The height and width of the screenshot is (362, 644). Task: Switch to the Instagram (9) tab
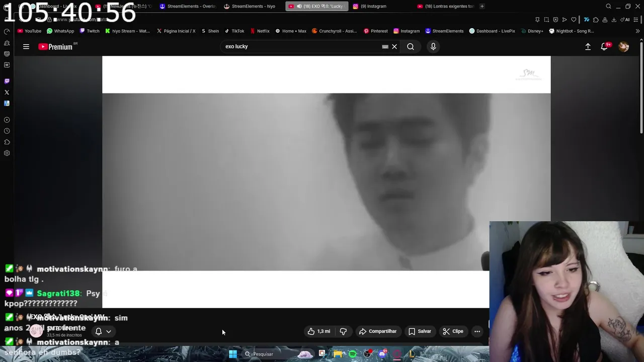tap(373, 6)
